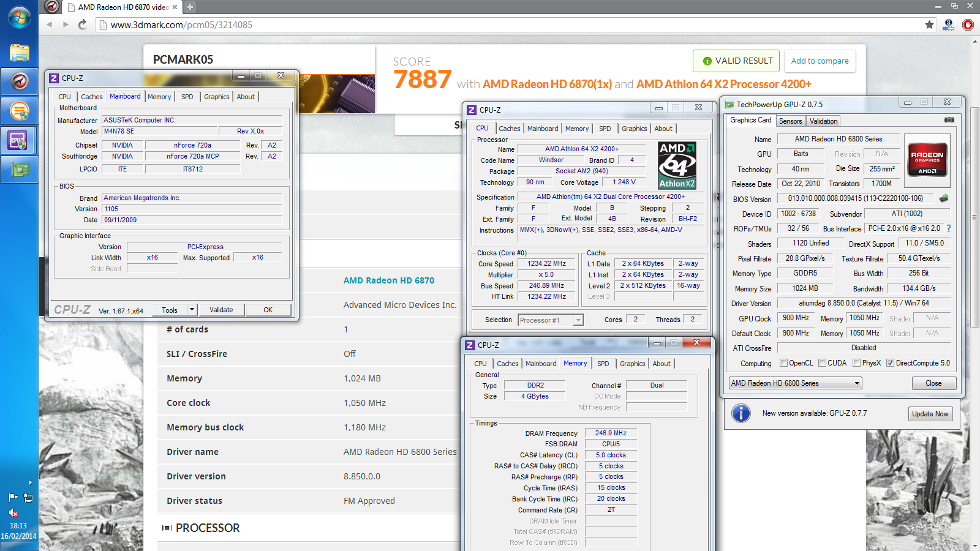This screenshot has width=980, height=551.
Task: Toggle the DirectCompute 5.0 checkbox
Action: tap(890, 363)
